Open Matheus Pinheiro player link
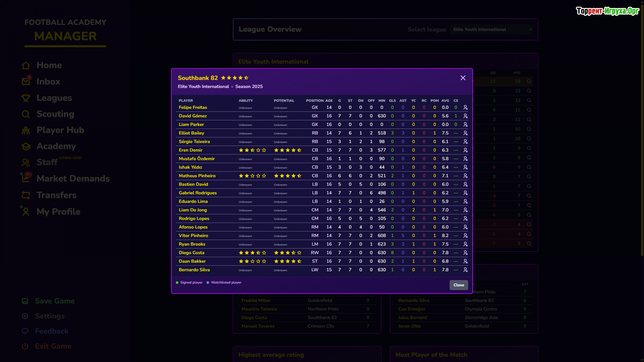Viewport: 644px width, 362px height. point(197,176)
